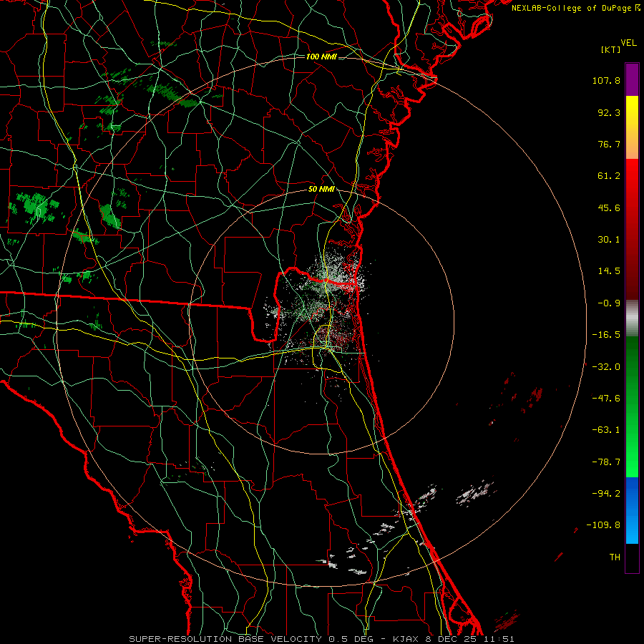Select the yellow-orange segment of the color bar
The height and width of the screenshot is (644, 644).
tap(632, 127)
